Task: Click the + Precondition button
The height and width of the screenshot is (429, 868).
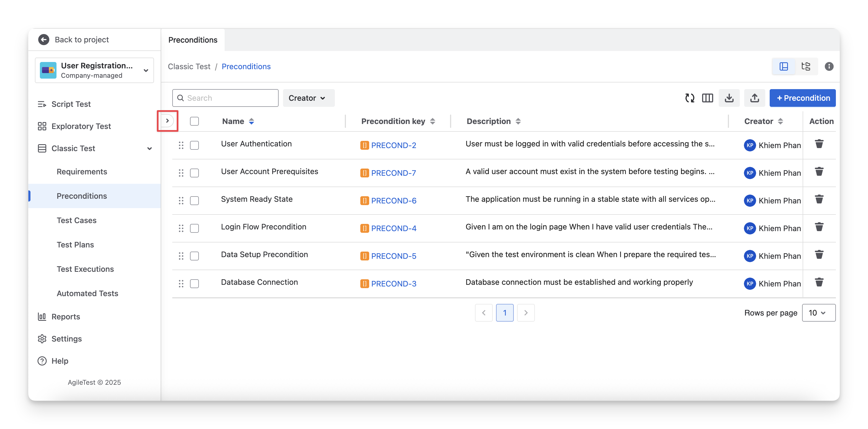Action: 802,98
